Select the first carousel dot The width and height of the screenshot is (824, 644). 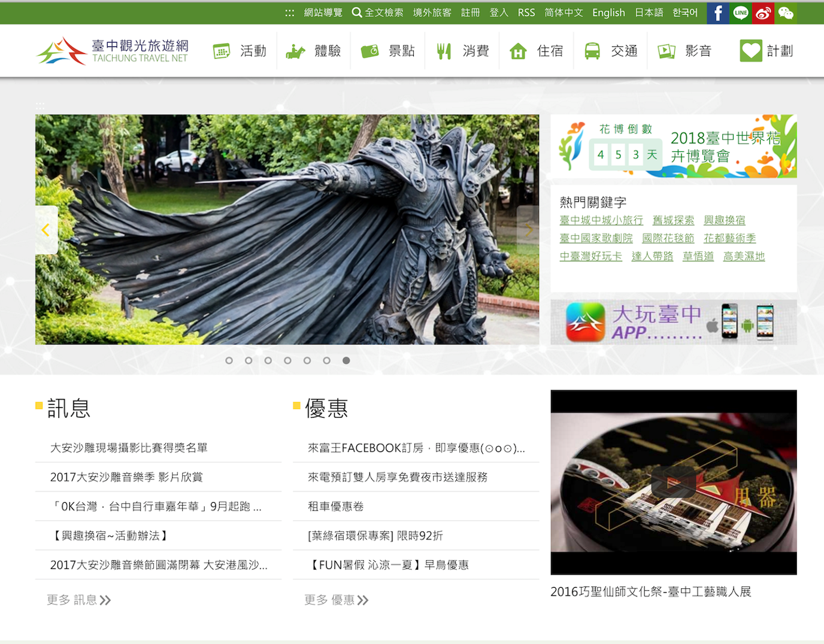[229, 360]
